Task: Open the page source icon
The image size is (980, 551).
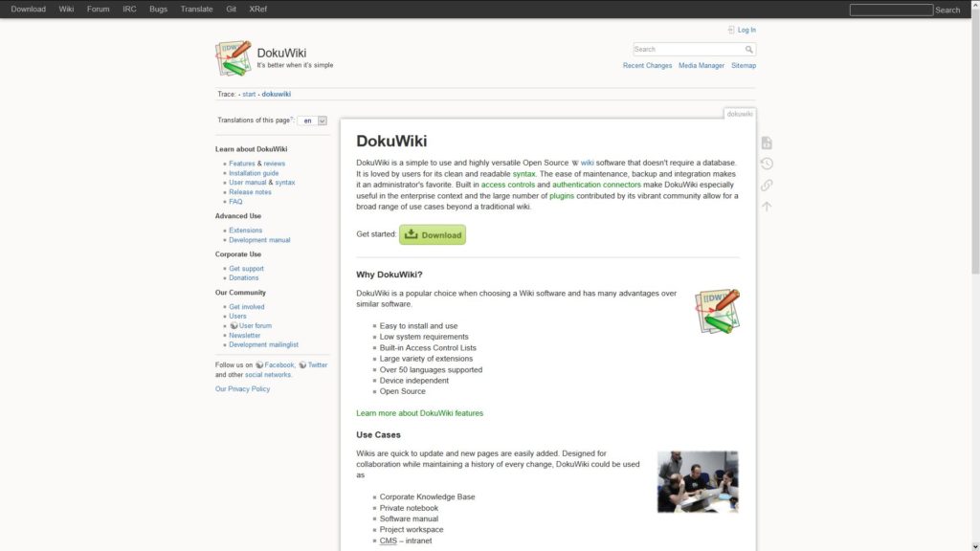Action: click(x=766, y=141)
